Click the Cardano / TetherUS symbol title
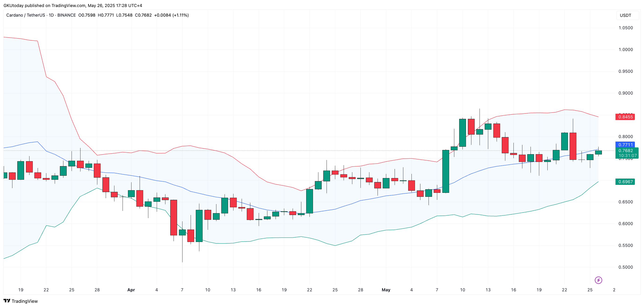The width and height of the screenshot is (644, 307). coord(26,15)
